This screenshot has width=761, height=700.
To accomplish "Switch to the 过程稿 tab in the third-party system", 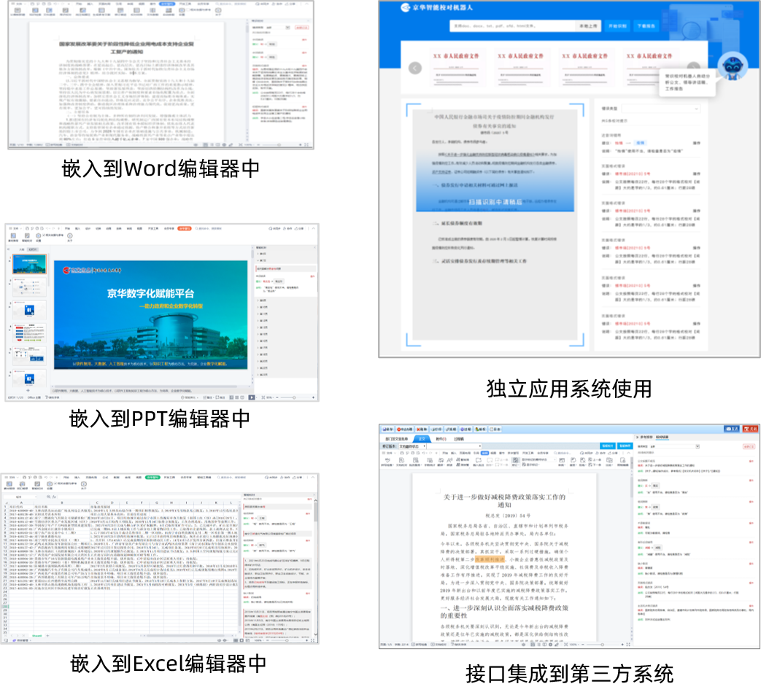I will [459, 438].
